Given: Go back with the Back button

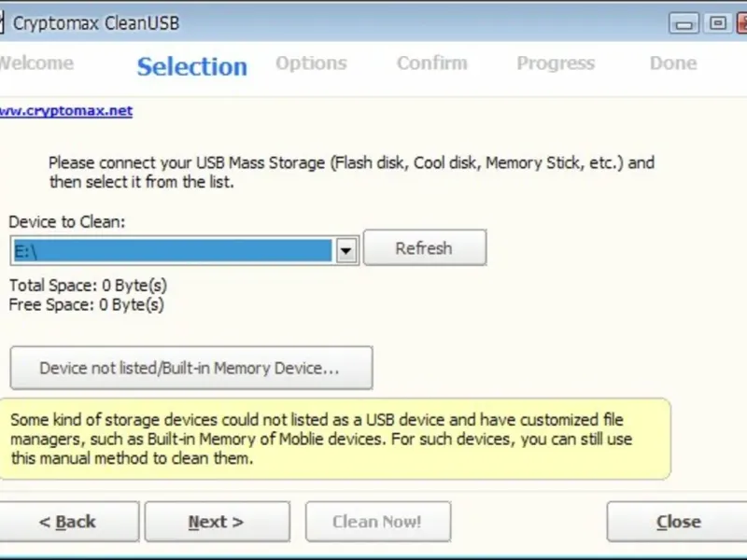Looking at the screenshot, I should point(68,522).
